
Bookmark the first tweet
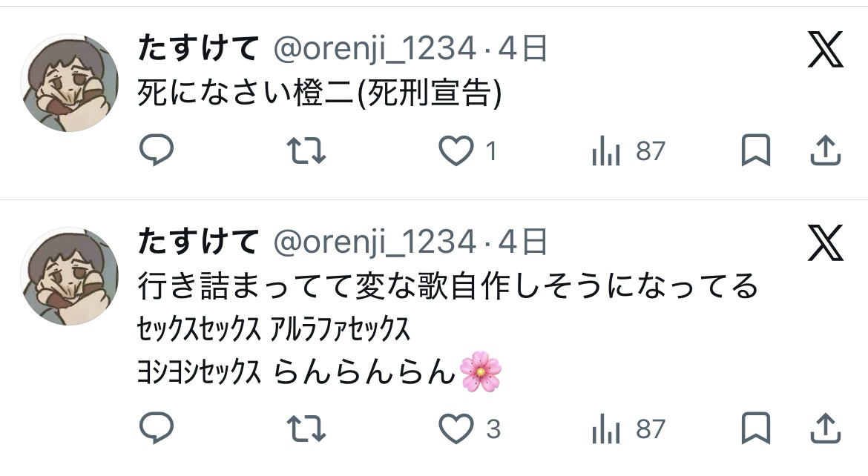[756, 150]
